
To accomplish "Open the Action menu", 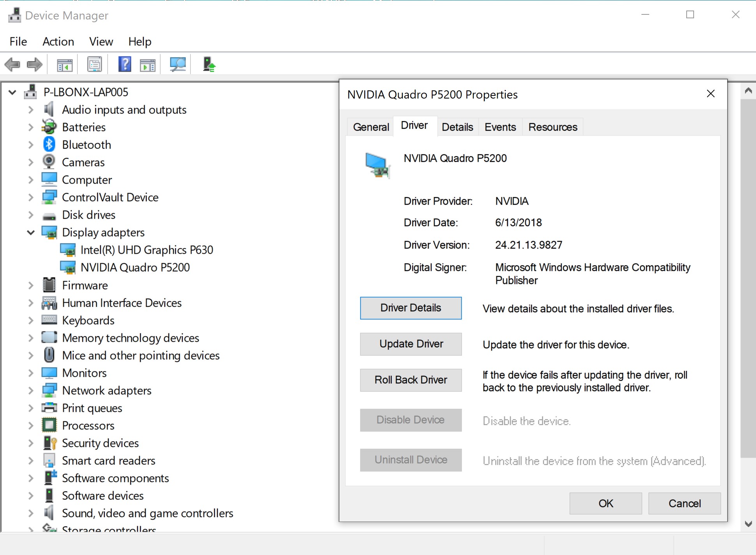I will [58, 41].
